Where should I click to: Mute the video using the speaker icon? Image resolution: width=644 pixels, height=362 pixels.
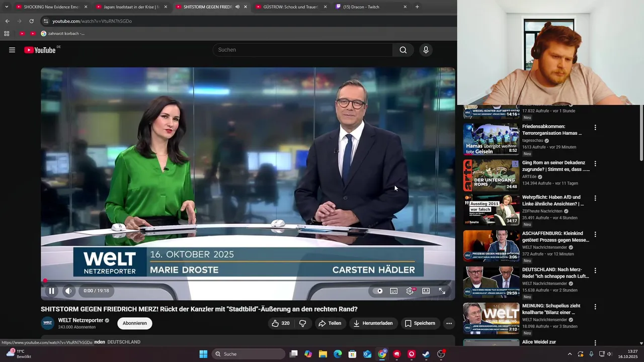click(68, 291)
